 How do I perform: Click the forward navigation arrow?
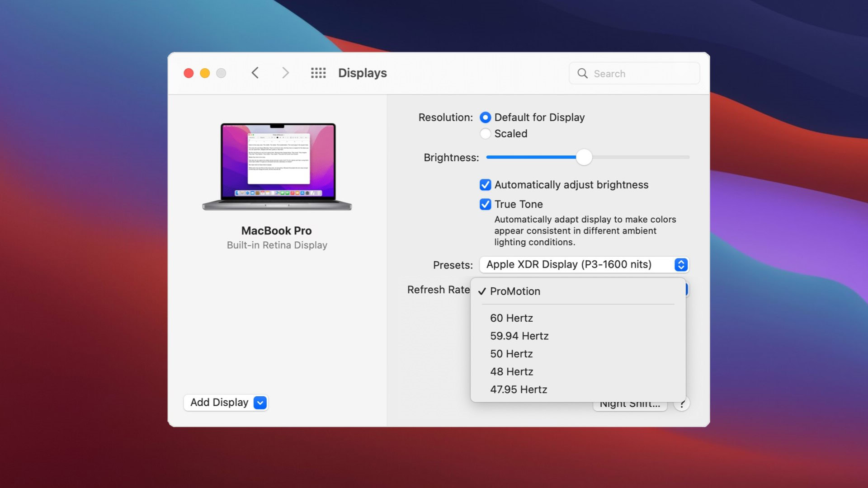[x=285, y=73]
